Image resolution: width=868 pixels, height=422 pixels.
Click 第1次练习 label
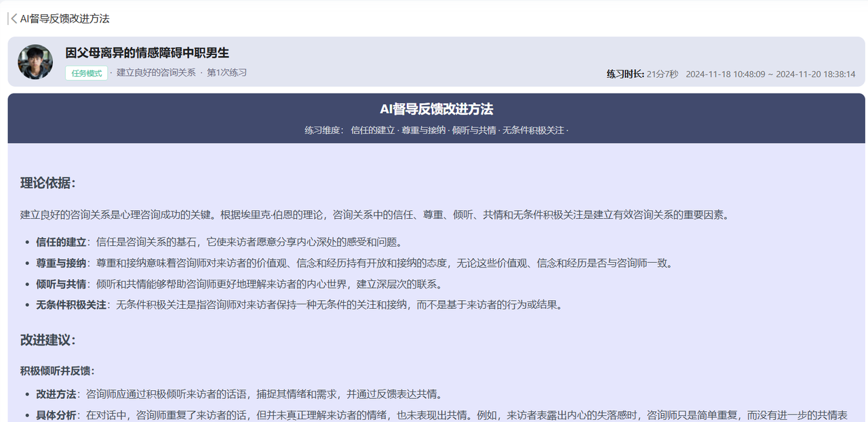[226, 72]
